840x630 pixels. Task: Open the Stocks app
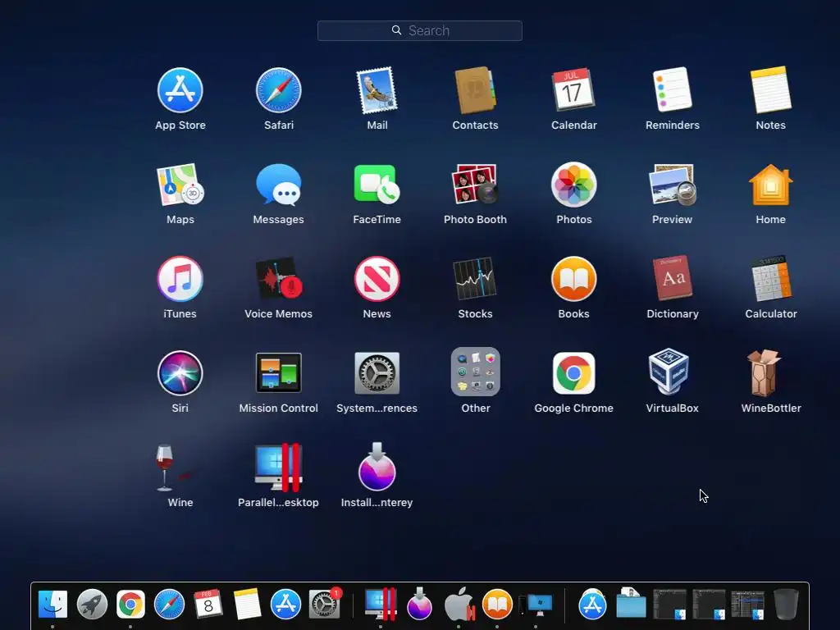point(475,279)
